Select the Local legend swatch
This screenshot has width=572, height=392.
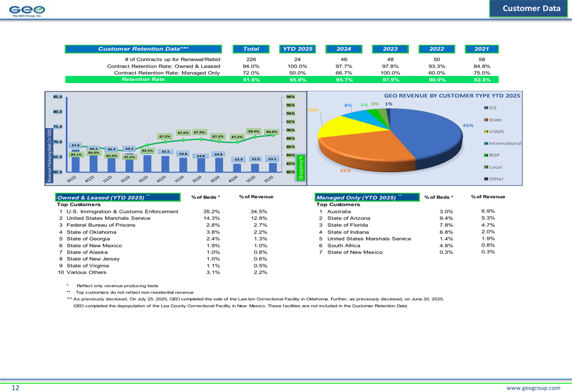click(x=486, y=167)
